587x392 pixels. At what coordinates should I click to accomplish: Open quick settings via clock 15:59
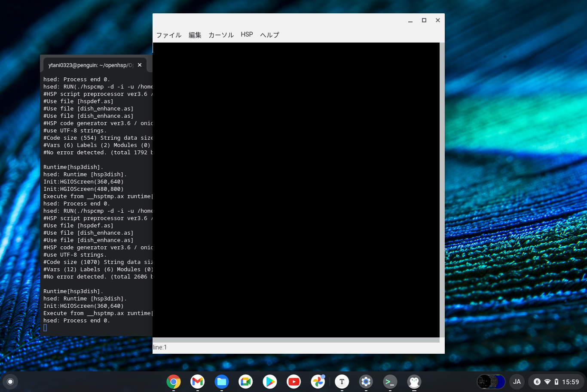[570, 382]
